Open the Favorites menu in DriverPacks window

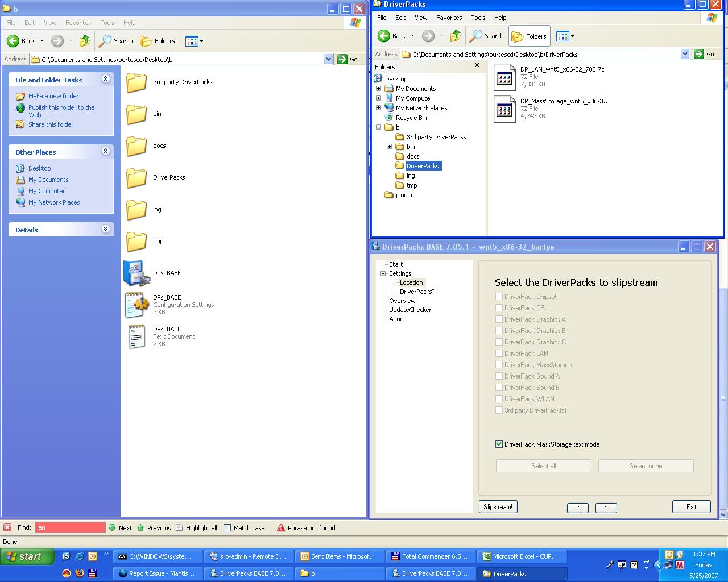click(449, 18)
